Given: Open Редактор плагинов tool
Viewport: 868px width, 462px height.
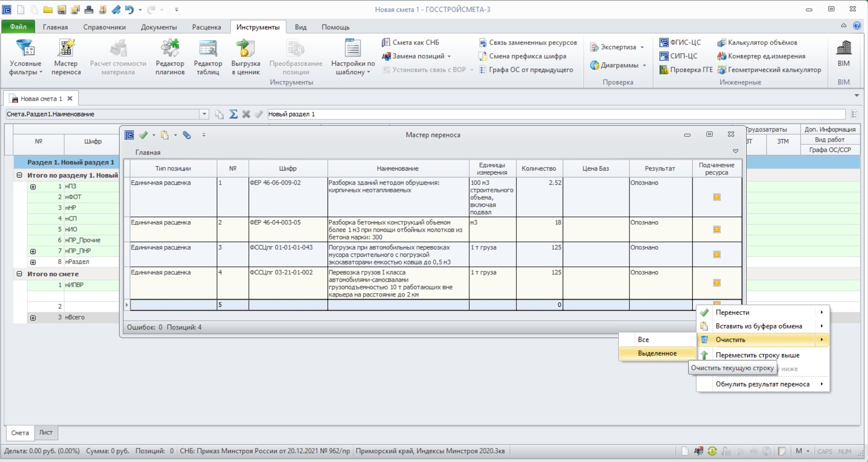Looking at the screenshot, I should coord(170,57).
